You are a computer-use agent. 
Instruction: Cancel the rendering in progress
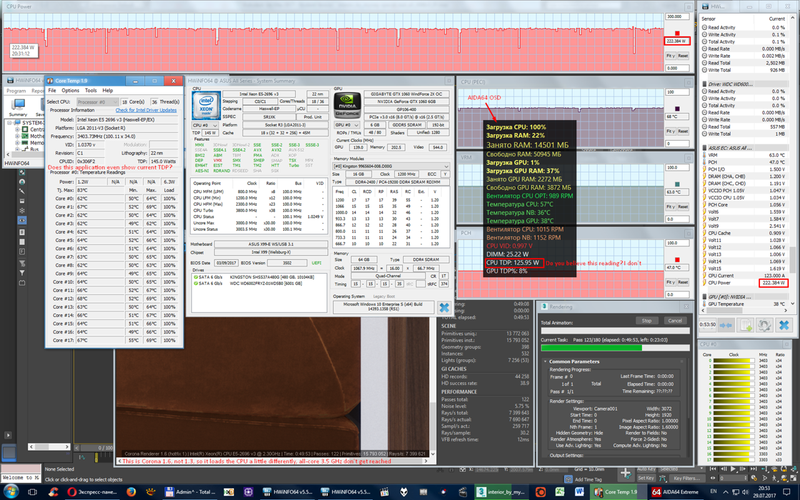[675, 320]
